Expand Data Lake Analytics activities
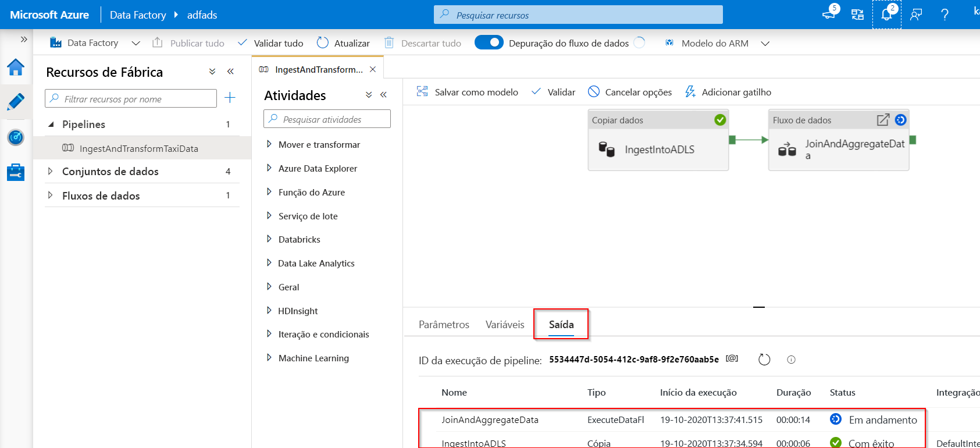The height and width of the screenshot is (448, 980). [269, 263]
